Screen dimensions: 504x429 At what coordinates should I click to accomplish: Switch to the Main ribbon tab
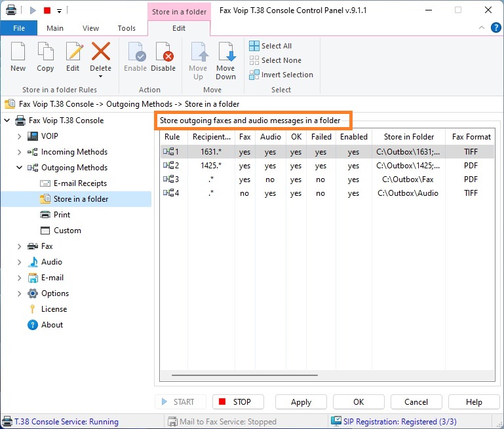[x=55, y=28]
